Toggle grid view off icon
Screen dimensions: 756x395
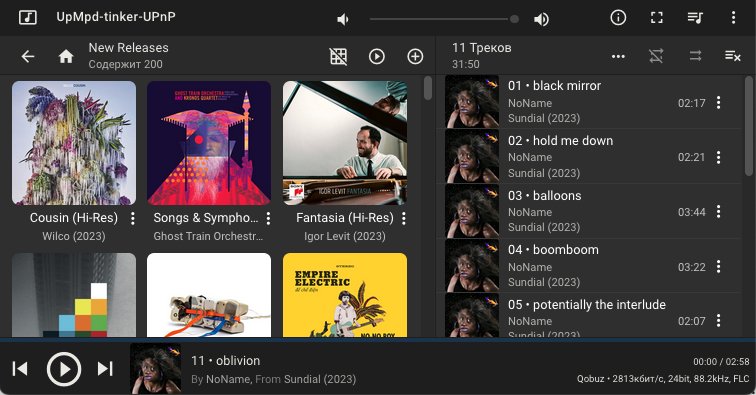[338, 56]
